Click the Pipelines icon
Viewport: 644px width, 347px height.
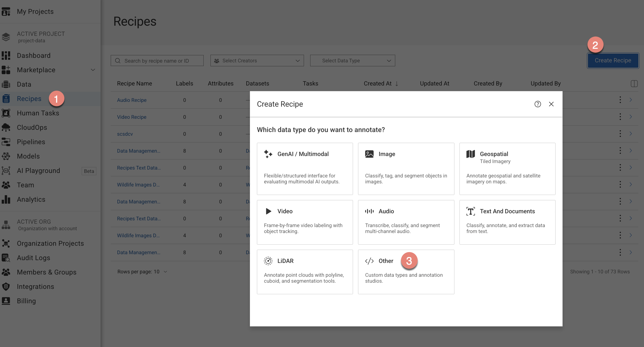6,142
